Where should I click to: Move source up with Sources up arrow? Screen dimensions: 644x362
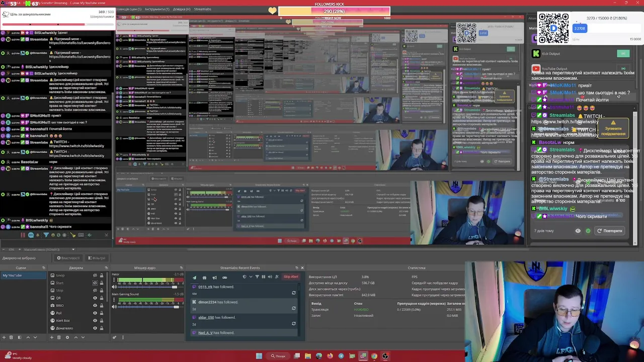(x=76, y=337)
